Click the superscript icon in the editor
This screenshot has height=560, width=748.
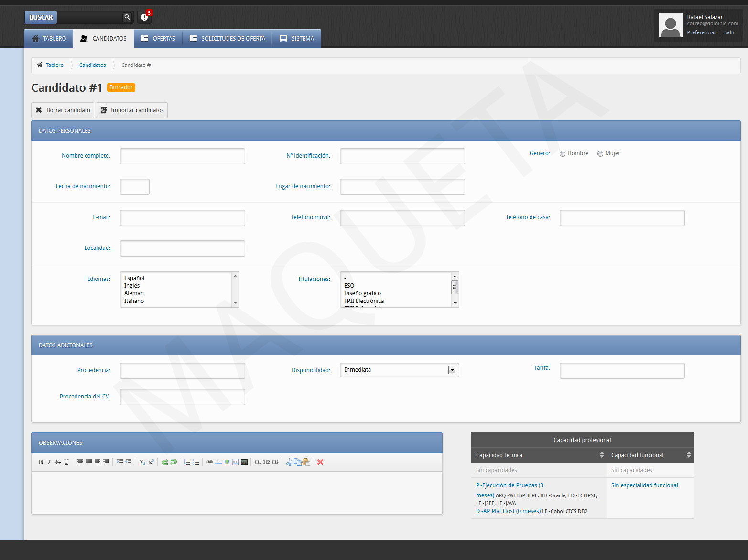pos(151,462)
